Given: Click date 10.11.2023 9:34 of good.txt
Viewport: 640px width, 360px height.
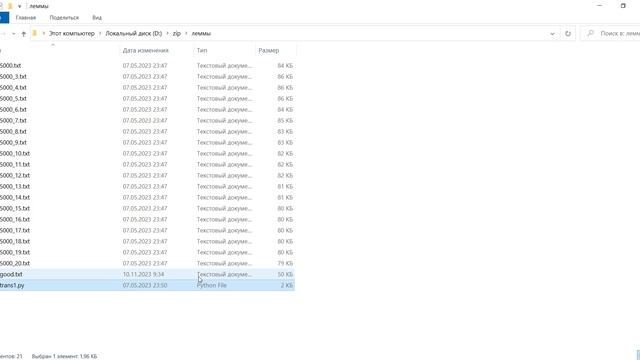Looking at the screenshot, I should (143, 274).
